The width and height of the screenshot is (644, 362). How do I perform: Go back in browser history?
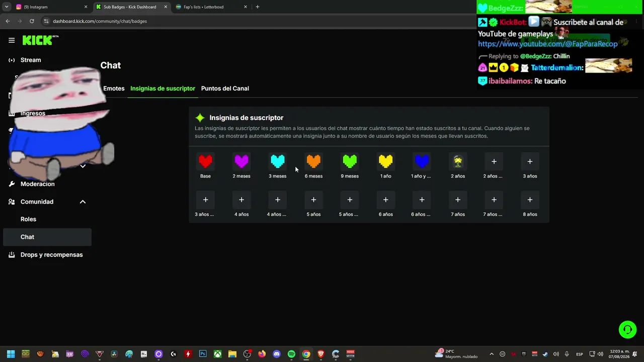pos(8,21)
